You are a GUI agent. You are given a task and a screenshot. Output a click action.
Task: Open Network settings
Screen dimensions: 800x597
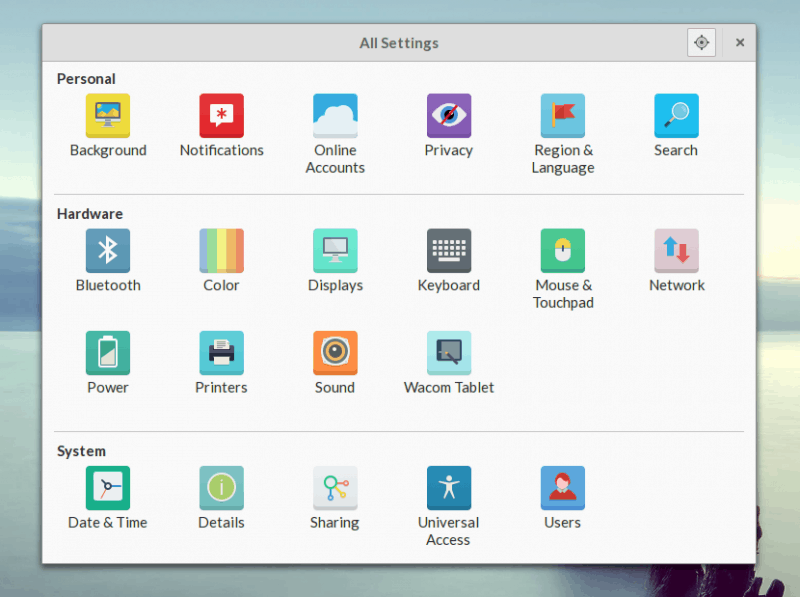676,251
